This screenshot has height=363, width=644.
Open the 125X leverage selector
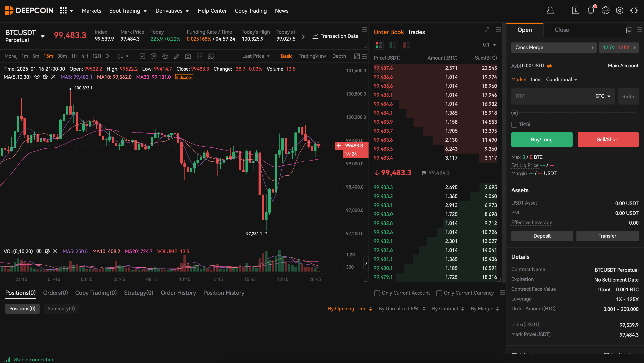click(x=618, y=48)
